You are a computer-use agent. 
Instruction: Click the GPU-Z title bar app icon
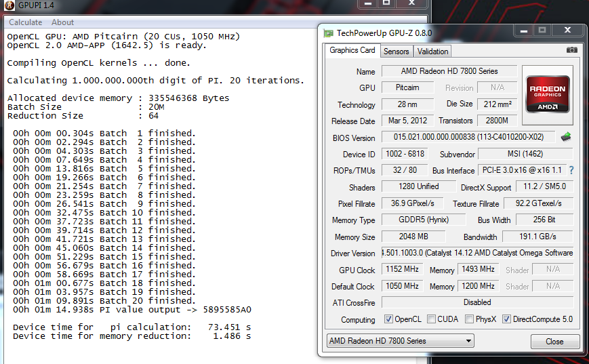328,33
